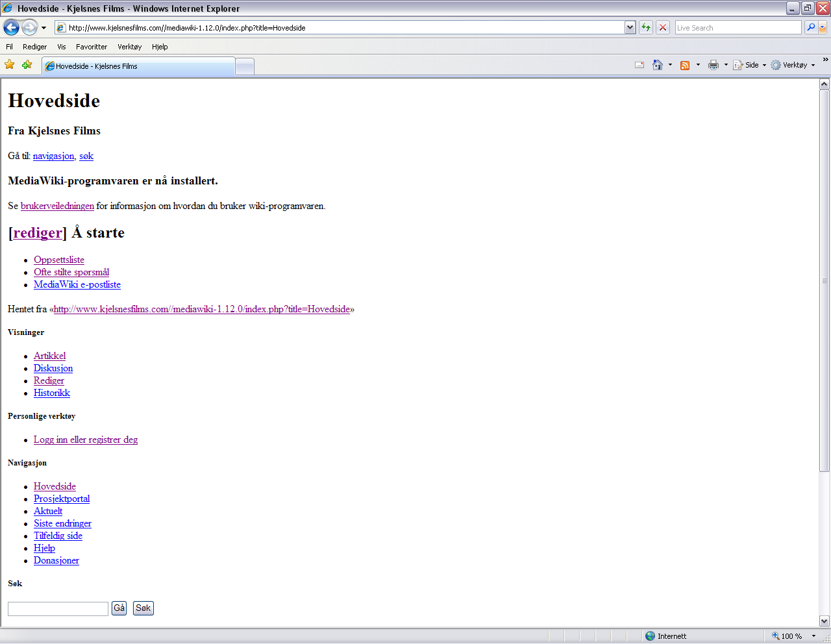
Task: Click the Internet Explorer title bar icon
Action: pos(8,8)
